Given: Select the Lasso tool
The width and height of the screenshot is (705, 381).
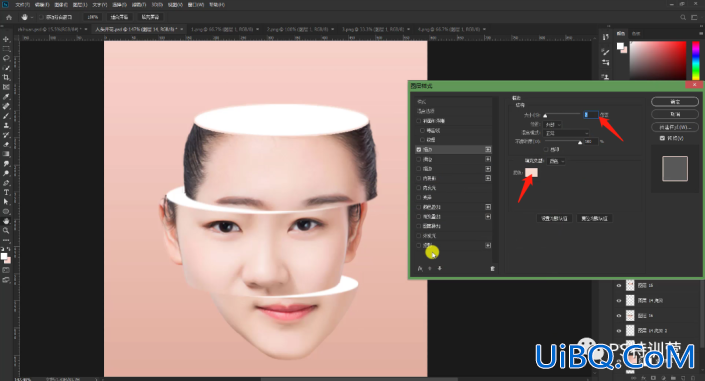Looking at the screenshot, I should (x=6, y=58).
